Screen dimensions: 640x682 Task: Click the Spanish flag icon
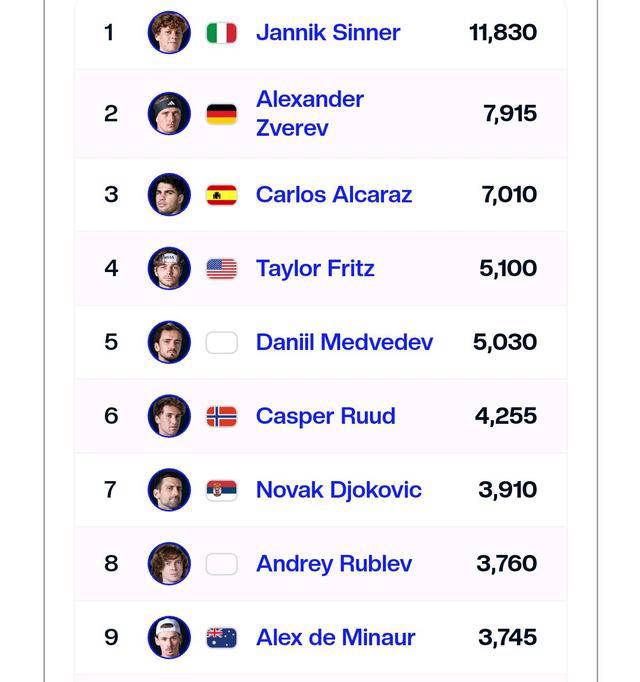[x=222, y=195]
